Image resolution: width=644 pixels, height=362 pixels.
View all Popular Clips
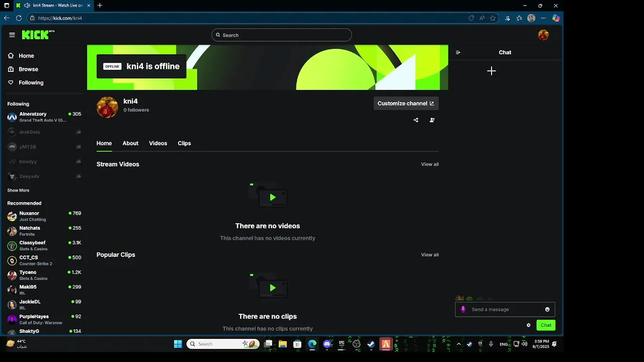[430, 255]
